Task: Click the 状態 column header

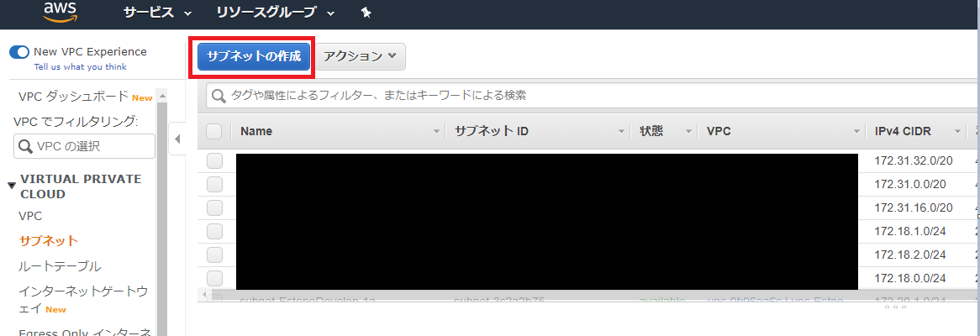Action: pyautogui.click(x=651, y=132)
